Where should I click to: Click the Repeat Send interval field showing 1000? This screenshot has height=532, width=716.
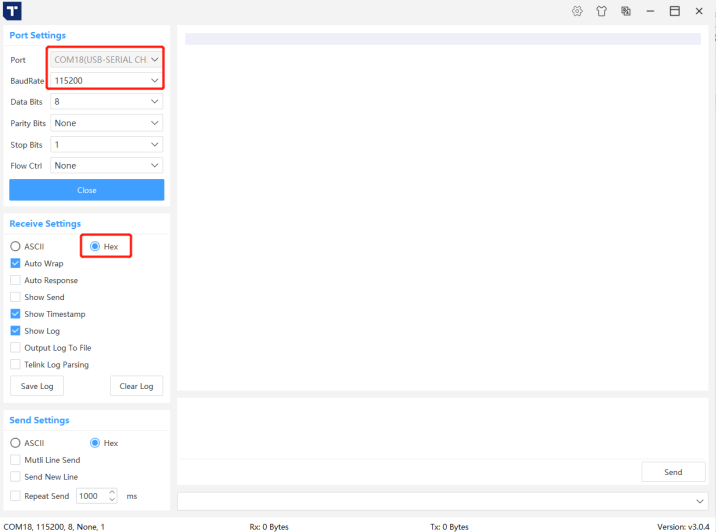pos(91,496)
